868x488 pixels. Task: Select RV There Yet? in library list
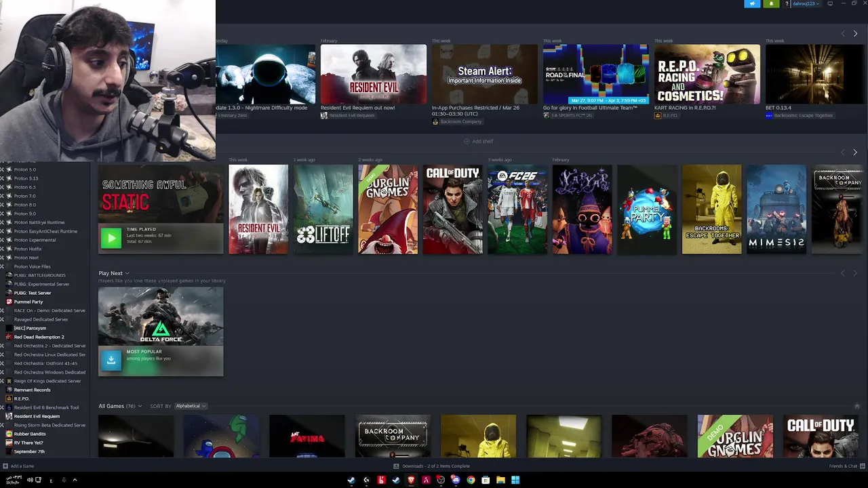(x=28, y=443)
